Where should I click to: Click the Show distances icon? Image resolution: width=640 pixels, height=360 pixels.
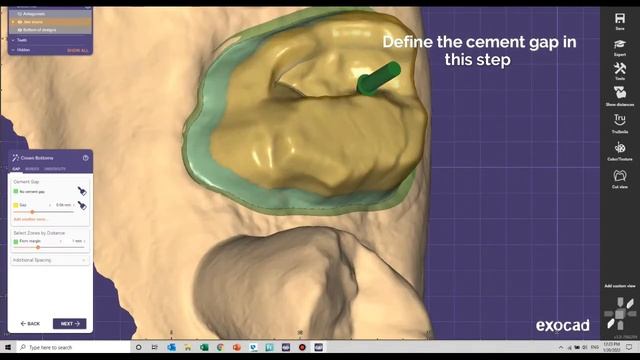click(x=620, y=93)
